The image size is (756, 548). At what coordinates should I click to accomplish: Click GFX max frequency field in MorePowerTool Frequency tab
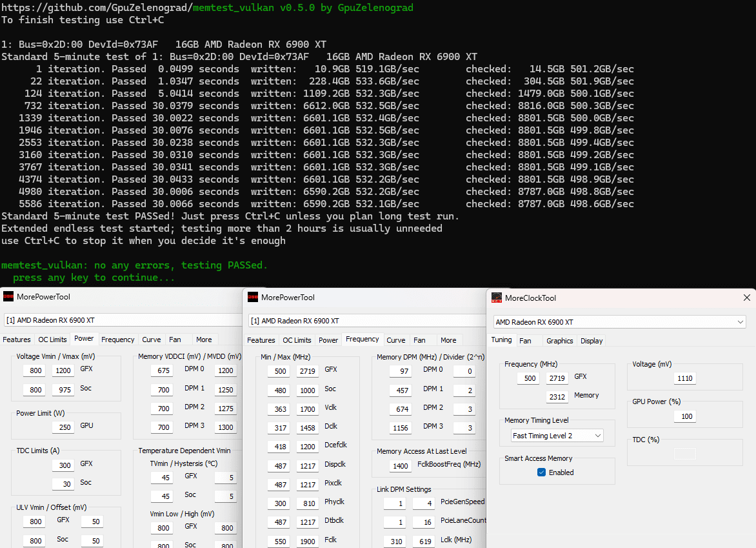(306, 371)
